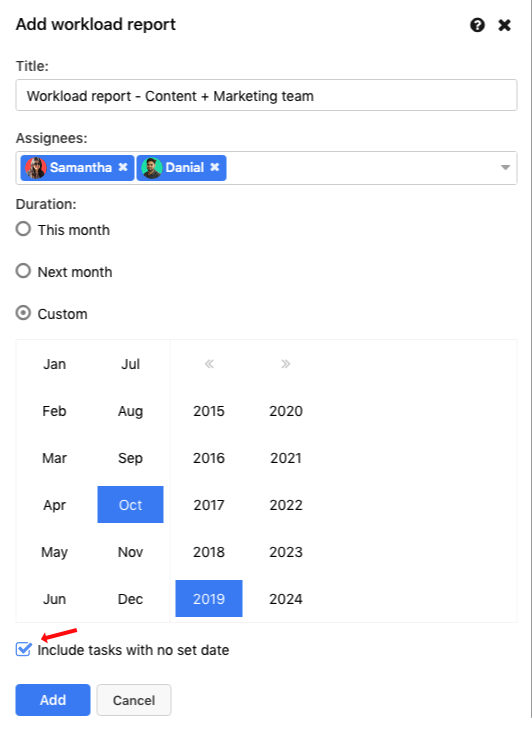Remove Danial from assignees
This screenshot has height=730, width=532.
tap(215, 167)
